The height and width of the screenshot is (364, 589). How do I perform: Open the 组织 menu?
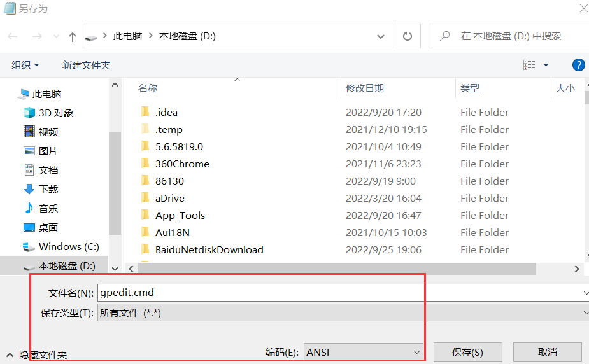point(25,65)
